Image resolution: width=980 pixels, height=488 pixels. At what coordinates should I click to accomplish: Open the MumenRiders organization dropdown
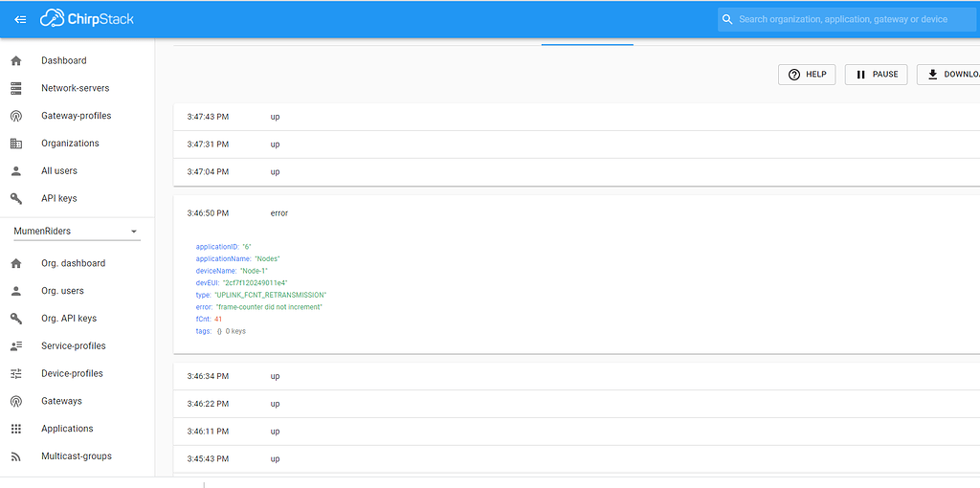point(76,232)
